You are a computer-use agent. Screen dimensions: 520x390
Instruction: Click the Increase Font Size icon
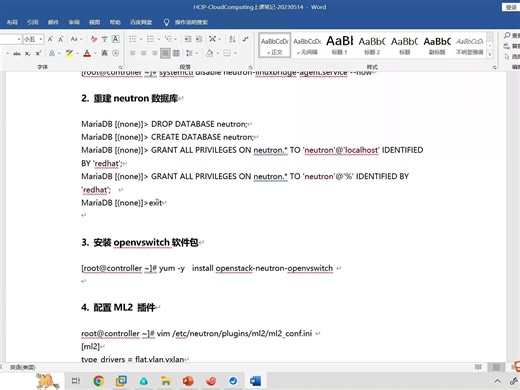point(50,39)
